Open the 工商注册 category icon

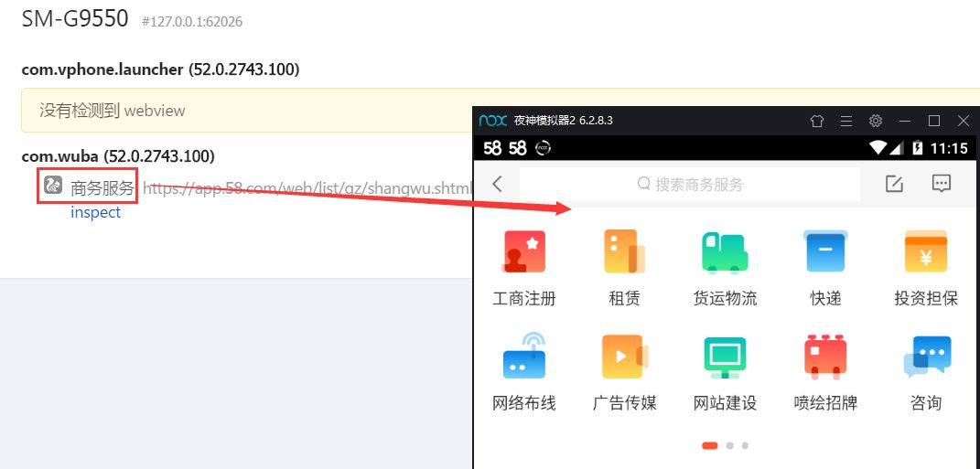point(523,251)
